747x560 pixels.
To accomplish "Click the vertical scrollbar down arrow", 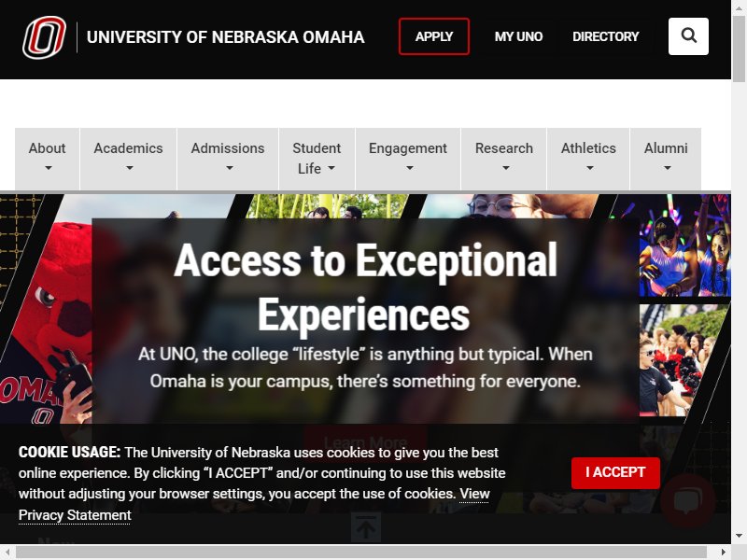I will 739,536.
